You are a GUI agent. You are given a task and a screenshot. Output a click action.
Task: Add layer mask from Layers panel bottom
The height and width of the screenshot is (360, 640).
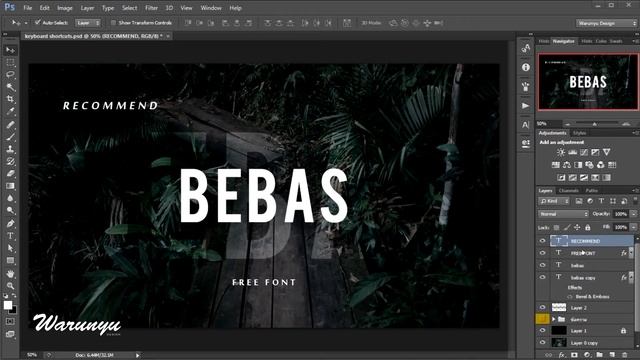(x=574, y=355)
